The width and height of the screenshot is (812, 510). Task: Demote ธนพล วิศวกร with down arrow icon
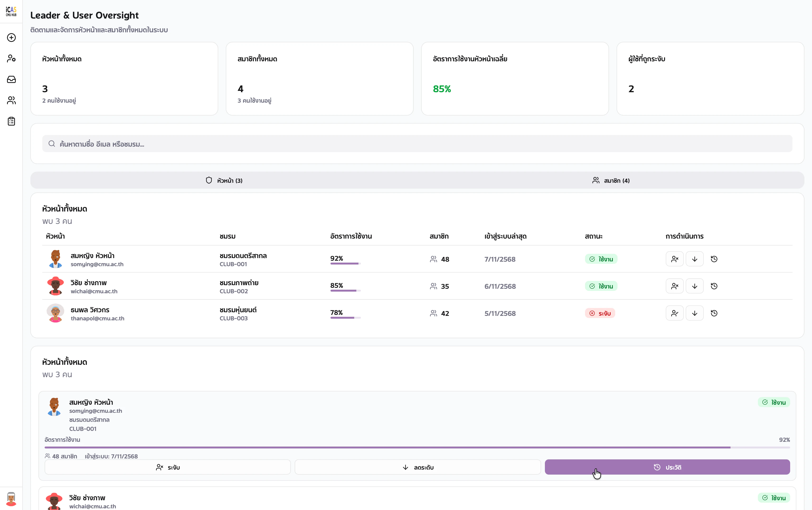694,313
